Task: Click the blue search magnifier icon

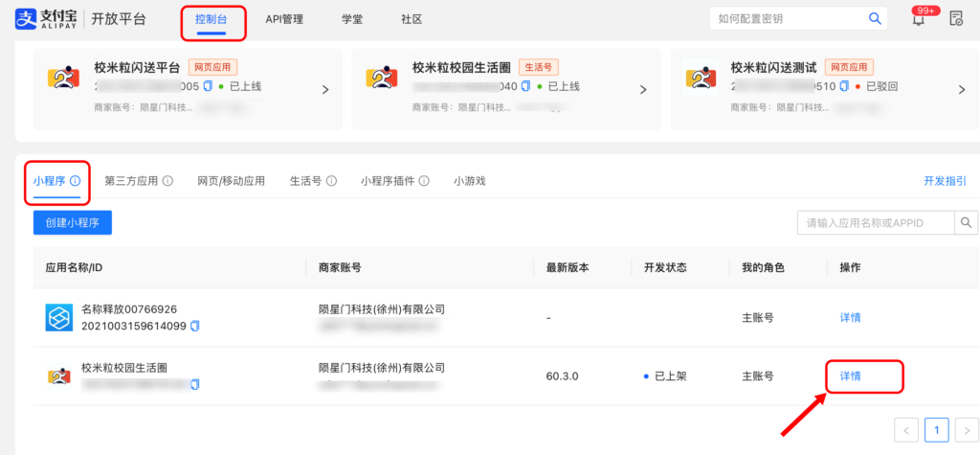Action: pos(875,19)
